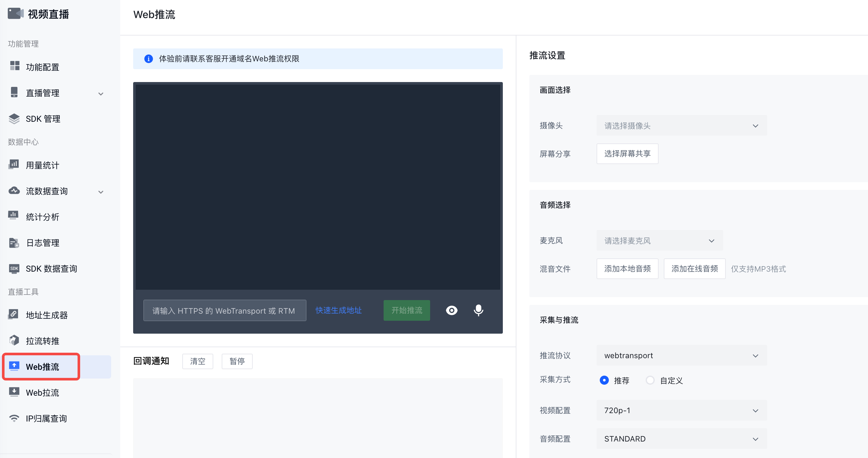Open 统计分析 menu item
The height and width of the screenshot is (458, 868).
pos(42,217)
